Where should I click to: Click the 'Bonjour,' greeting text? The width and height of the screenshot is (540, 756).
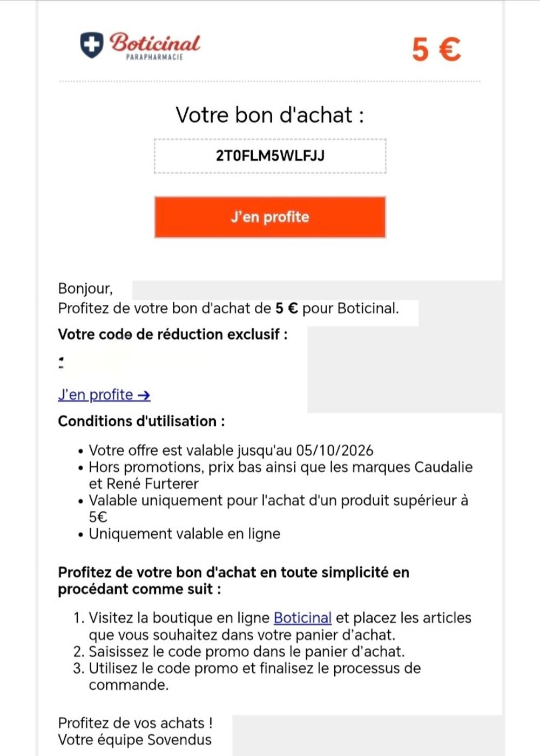pyautogui.click(x=85, y=289)
